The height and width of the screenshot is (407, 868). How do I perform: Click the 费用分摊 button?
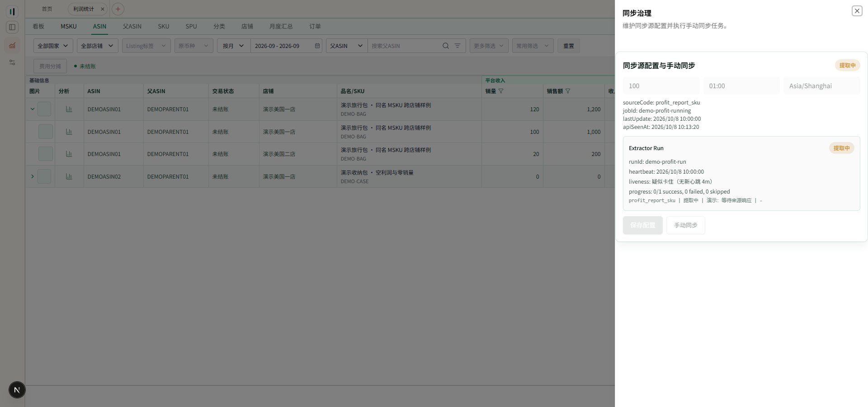point(50,66)
